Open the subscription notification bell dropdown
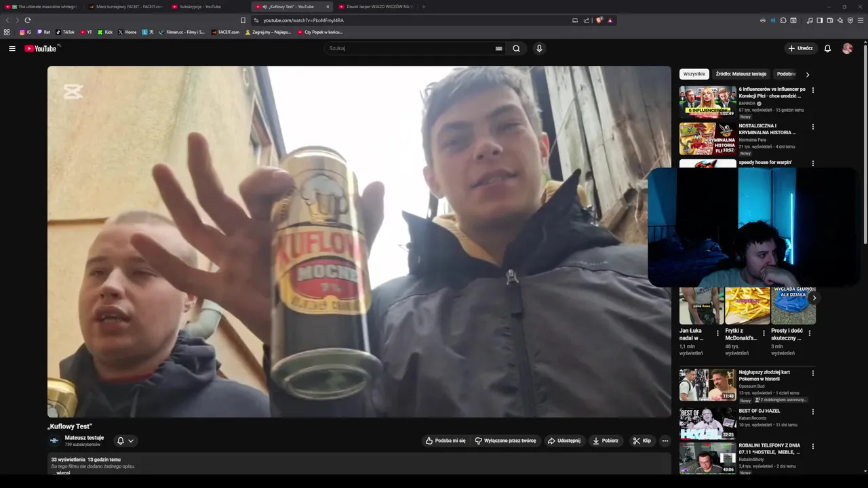 pyautogui.click(x=125, y=441)
